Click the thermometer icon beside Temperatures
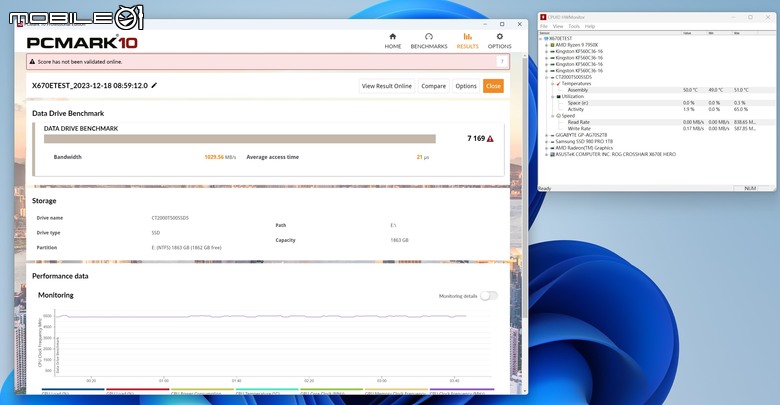780x405 pixels. (558, 84)
